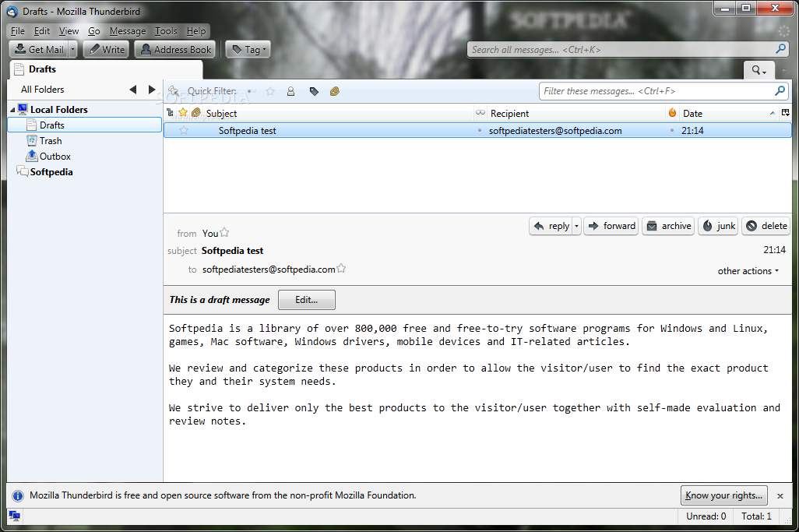
Task: Click the Get Mail button
Action: [x=39, y=49]
